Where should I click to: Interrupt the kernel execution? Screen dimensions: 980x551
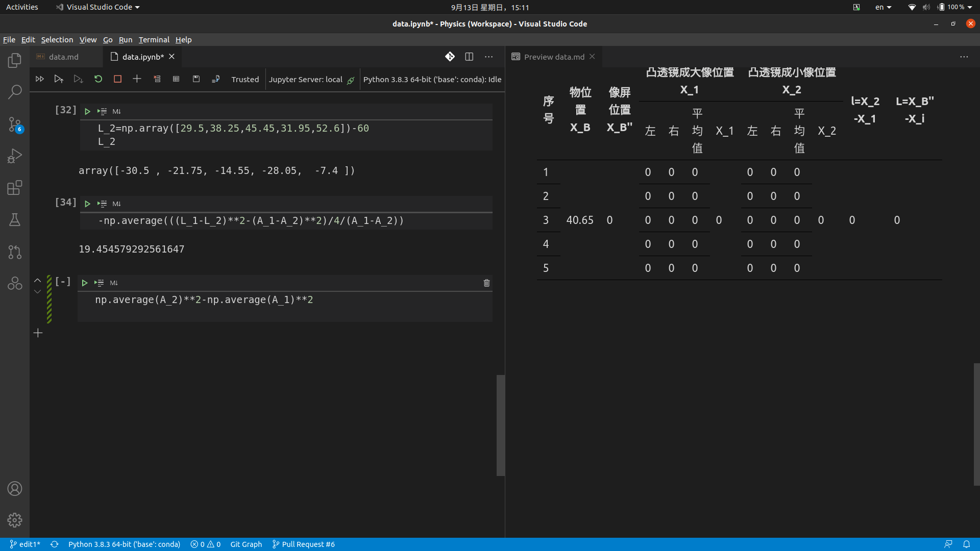[x=117, y=79]
